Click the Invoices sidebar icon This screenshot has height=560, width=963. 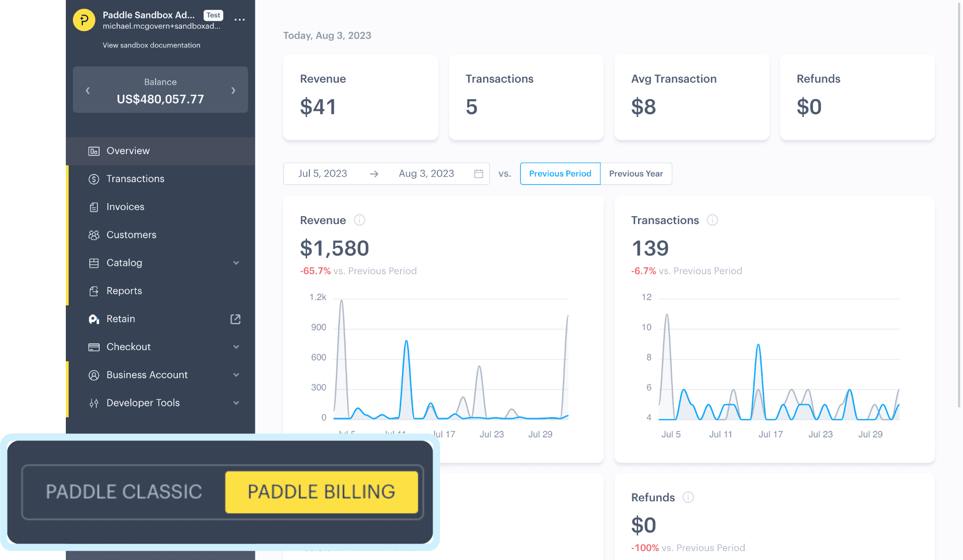[x=94, y=207]
